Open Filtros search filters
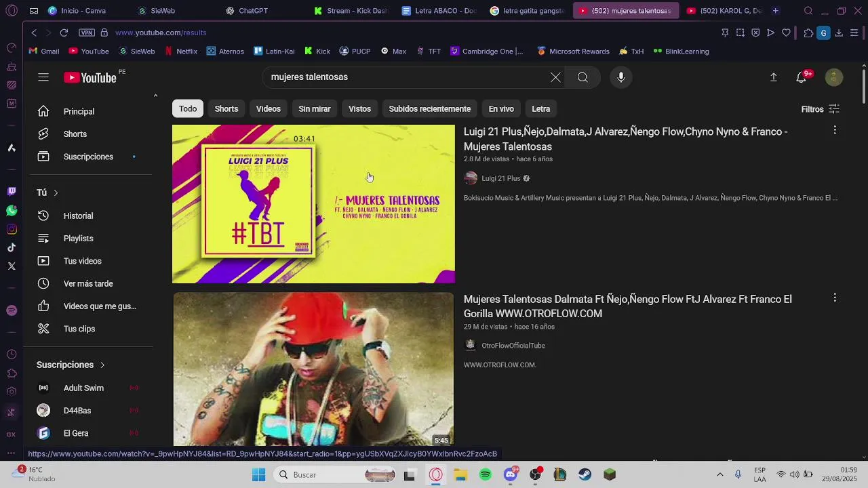 [820, 109]
